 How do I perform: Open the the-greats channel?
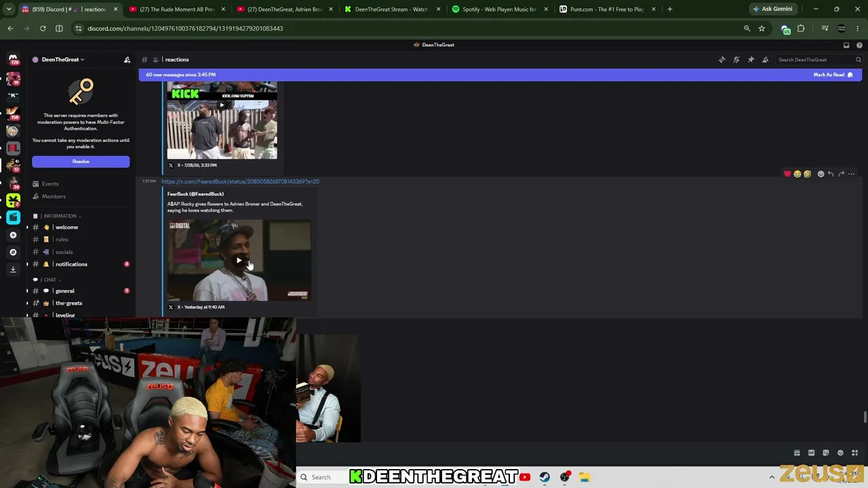click(x=68, y=304)
